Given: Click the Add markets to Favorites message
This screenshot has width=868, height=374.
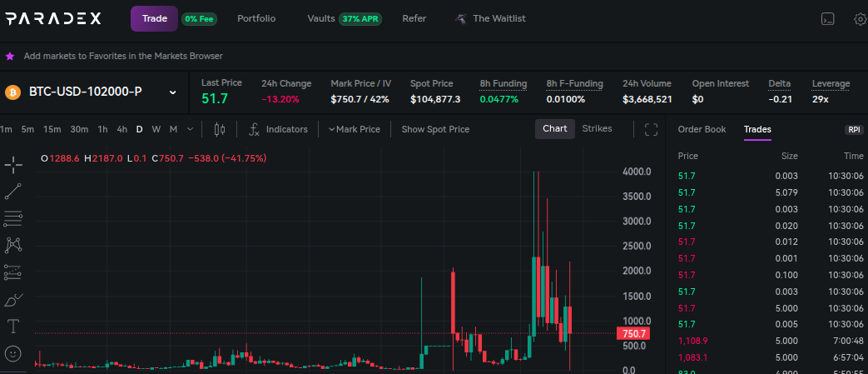Looking at the screenshot, I should coord(123,56).
